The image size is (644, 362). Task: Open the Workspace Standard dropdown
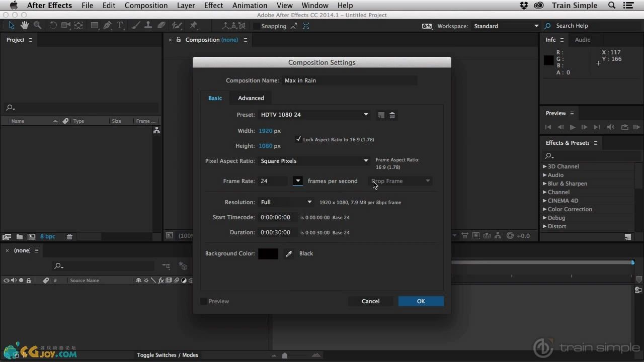coord(506,26)
